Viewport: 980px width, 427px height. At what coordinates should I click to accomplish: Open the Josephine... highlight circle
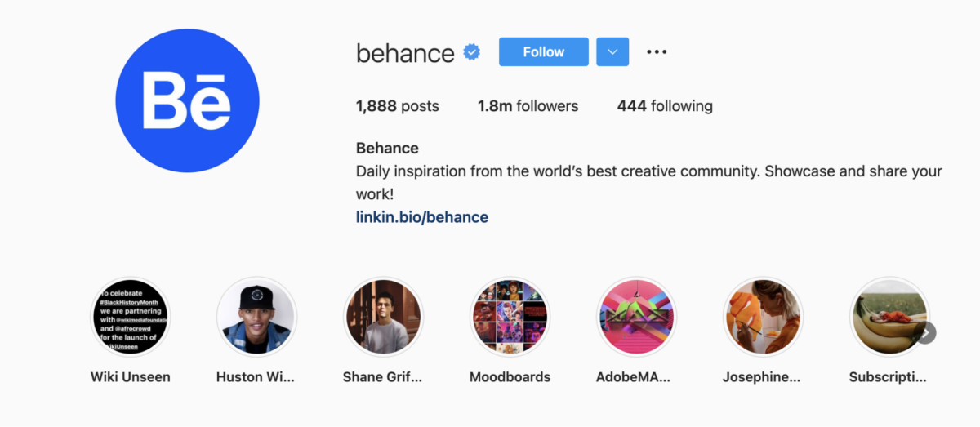pyautogui.click(x=763, y=317)
